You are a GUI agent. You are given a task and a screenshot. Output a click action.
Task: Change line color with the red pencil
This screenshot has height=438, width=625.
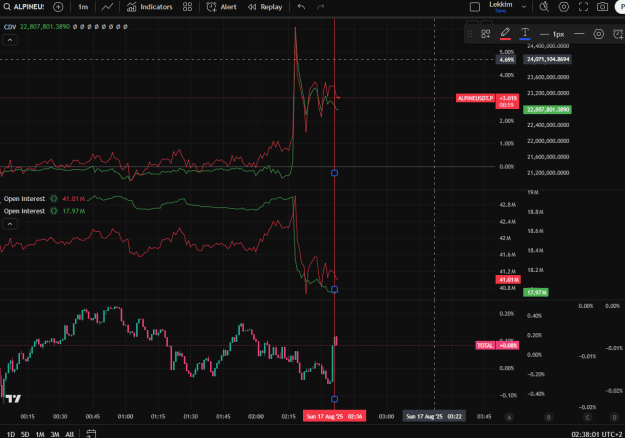505,34
